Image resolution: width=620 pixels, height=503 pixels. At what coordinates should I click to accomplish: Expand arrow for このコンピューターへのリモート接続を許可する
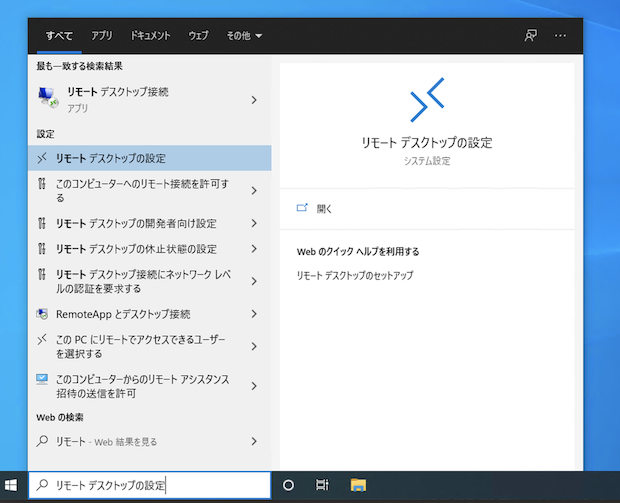(254, 191)
